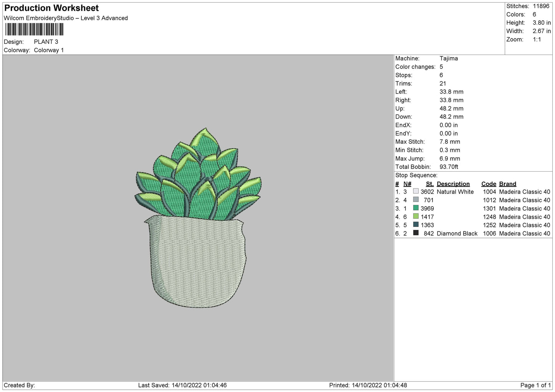Click the 'Stop Sequence:' label
This screenshot has width=555, height=392.
[x=416, y=175]
